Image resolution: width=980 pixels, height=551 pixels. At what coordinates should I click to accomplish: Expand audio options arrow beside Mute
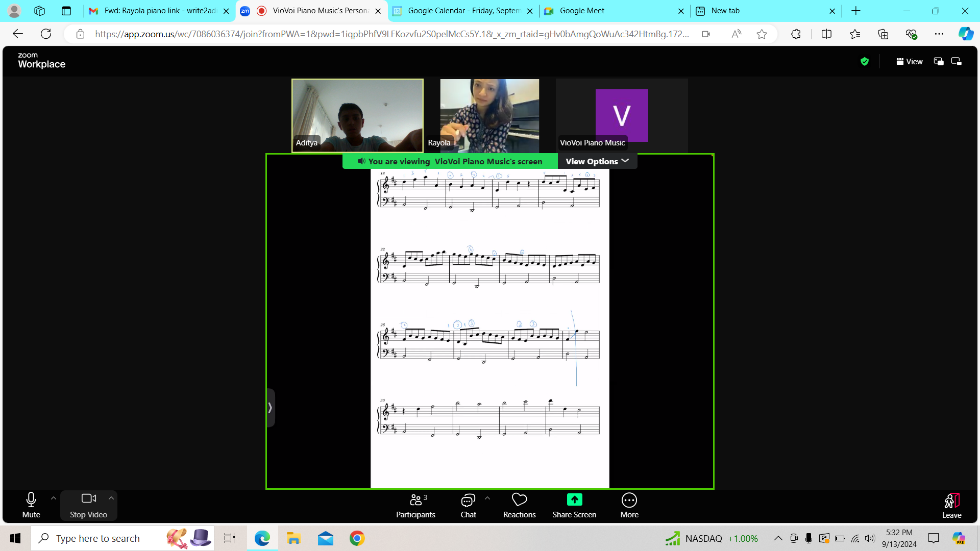[54, 498]
